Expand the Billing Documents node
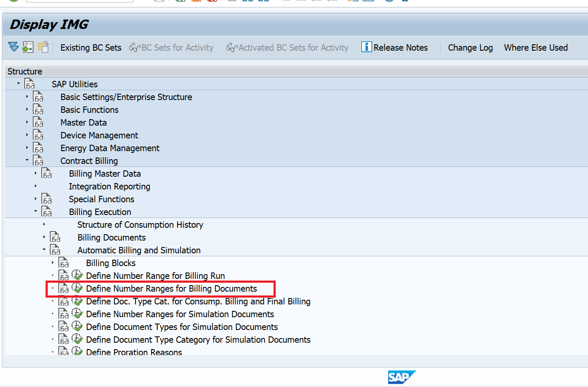 44,237
